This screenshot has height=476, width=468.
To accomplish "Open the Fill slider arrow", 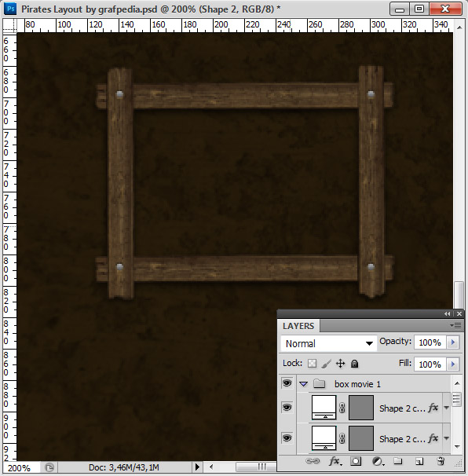I will (x=453, y=364).
